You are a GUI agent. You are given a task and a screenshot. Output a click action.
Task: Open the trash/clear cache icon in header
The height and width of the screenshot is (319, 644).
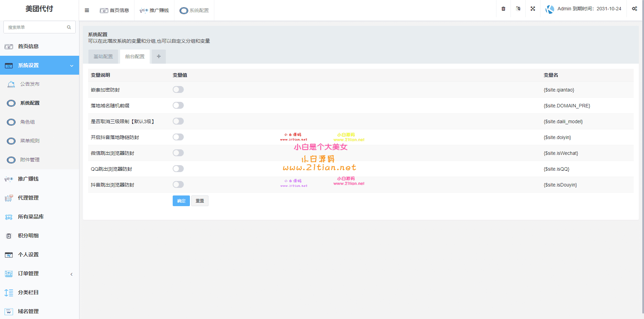click(503, 9)
